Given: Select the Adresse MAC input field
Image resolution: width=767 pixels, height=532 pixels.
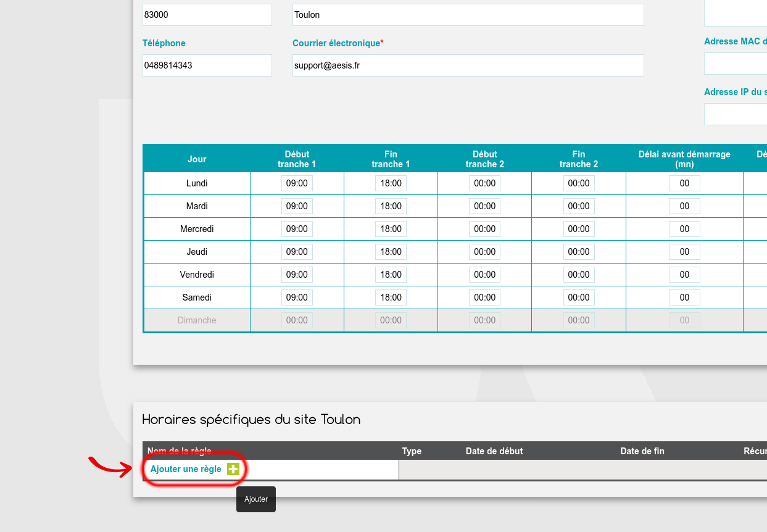Looking at the screenshot, I should 736,64.
